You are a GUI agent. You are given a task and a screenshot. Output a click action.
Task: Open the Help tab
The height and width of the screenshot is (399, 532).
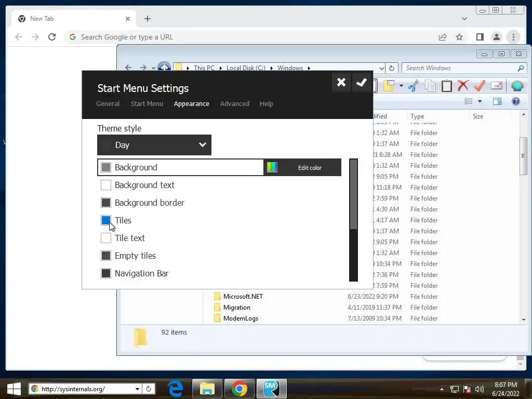point(267,103)
